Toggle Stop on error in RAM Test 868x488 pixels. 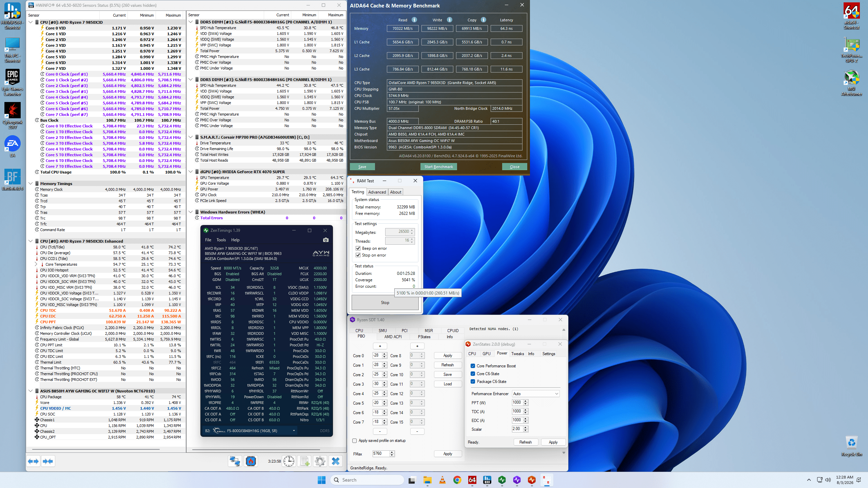358,255
